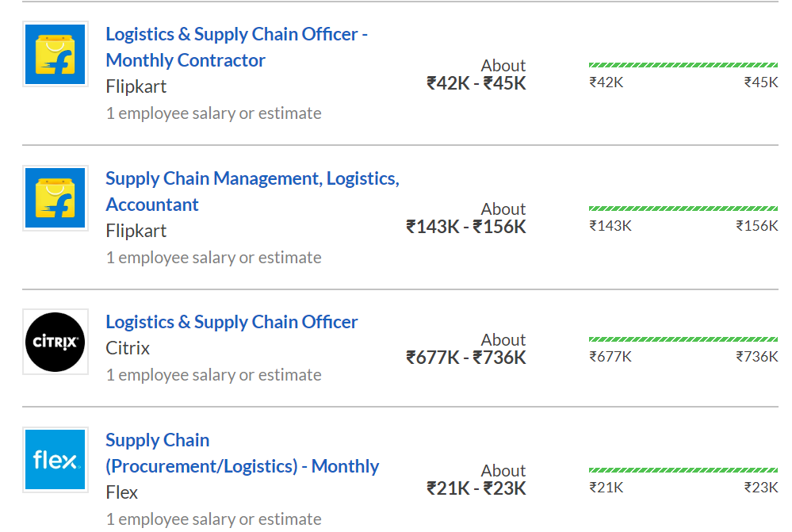Click the ₹21K - ₹23K green salary range bar
The height and width of the screenshot is (532, 792).
coord(683,470)
